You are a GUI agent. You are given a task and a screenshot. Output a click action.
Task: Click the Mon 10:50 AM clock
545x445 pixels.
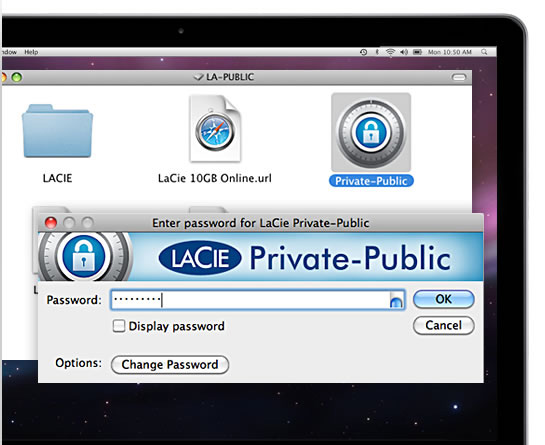pyautogui.click(x=450, y=52)
